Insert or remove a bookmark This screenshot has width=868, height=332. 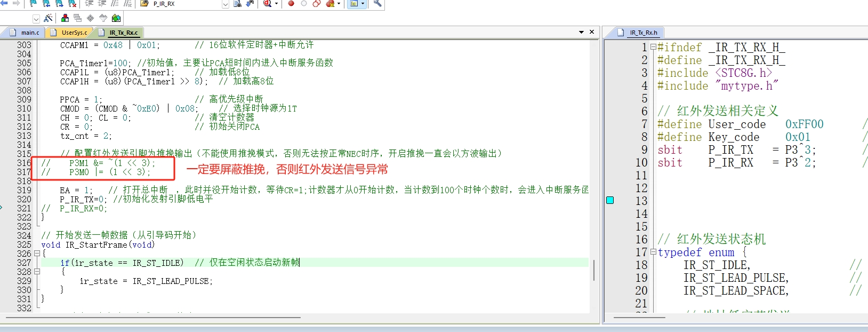point(33,3)
